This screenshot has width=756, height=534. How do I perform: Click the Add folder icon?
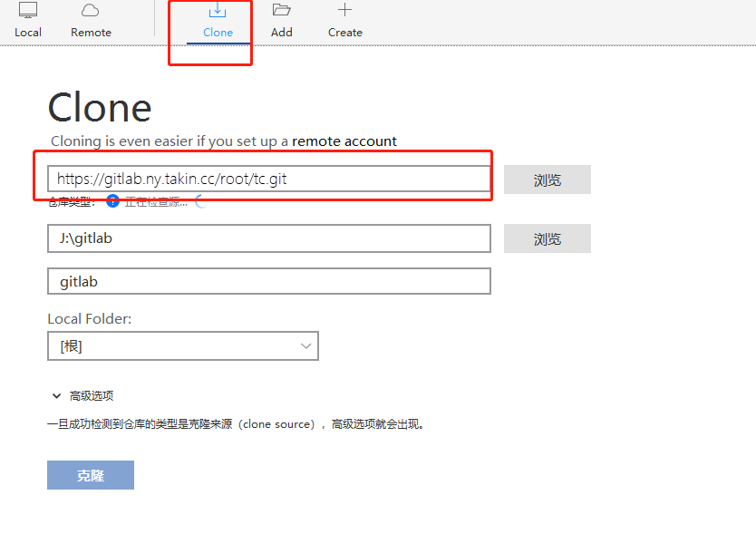(x=281, y=12)
